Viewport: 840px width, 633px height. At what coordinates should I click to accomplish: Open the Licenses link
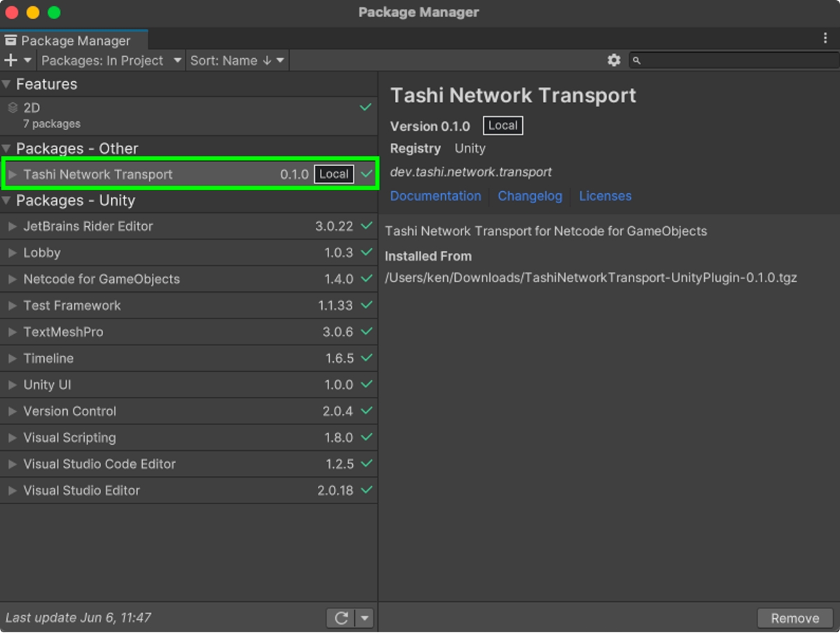tap(605, 196)
